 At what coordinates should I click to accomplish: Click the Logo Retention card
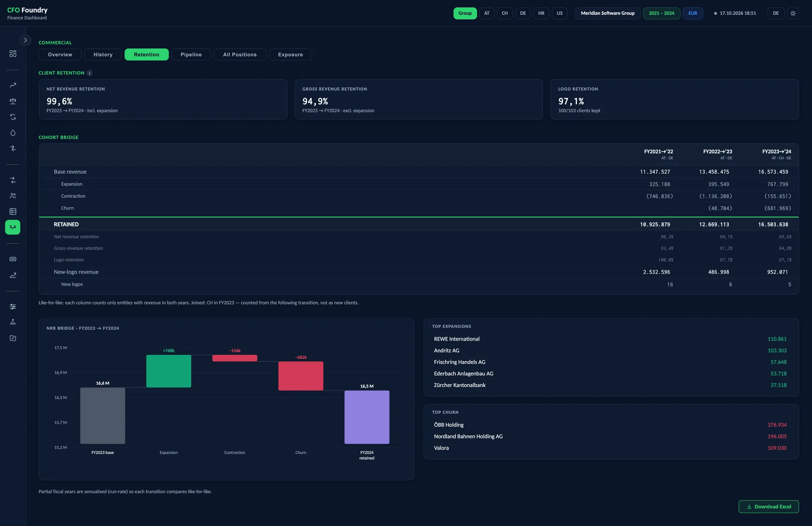coord(674,99)
